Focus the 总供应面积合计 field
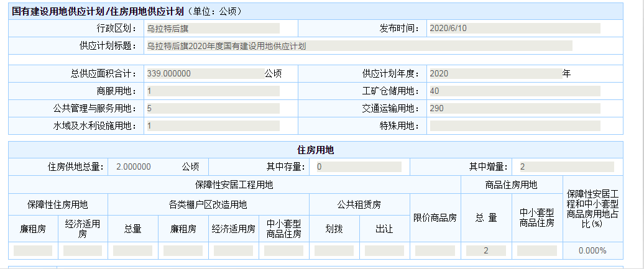The height and width of the screenshot is (269, 644). pos(203,73)
